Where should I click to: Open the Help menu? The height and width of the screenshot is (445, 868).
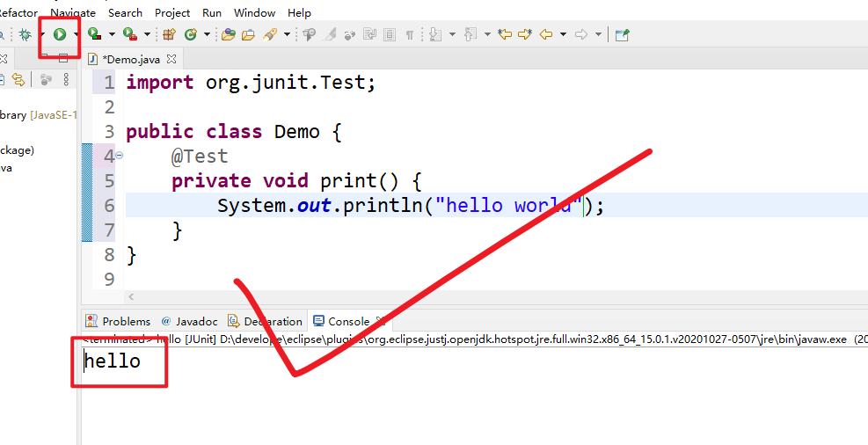[x=300, y=12]
